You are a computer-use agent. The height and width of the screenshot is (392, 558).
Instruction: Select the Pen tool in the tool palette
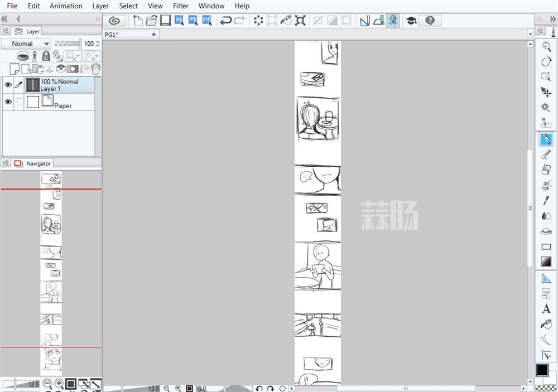(x=546, y=139)
